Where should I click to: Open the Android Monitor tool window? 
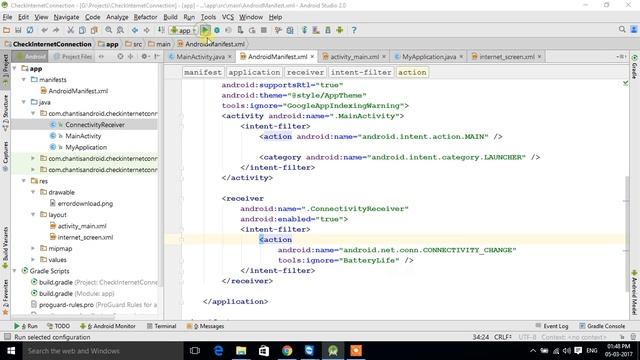108,326
